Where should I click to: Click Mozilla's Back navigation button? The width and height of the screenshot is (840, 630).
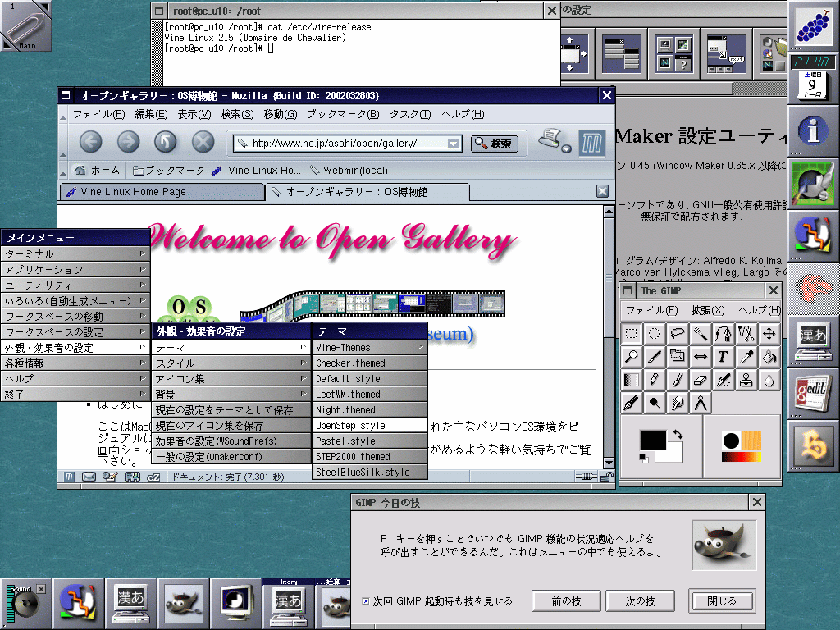click(90, 142)
